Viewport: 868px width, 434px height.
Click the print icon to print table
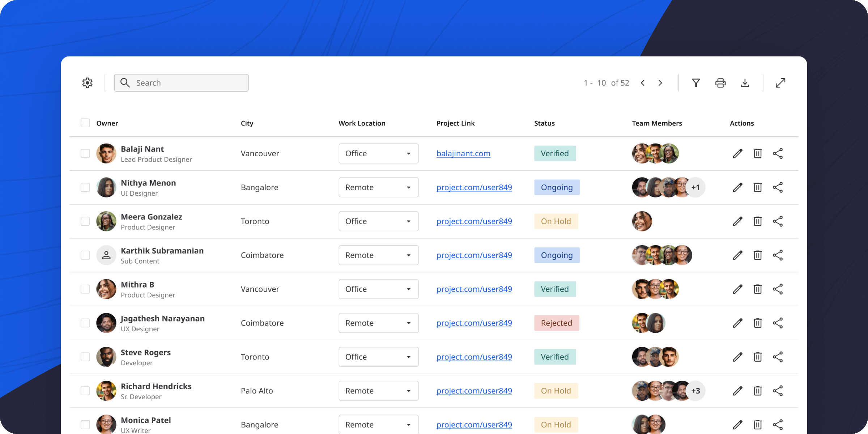coord(720,83)
